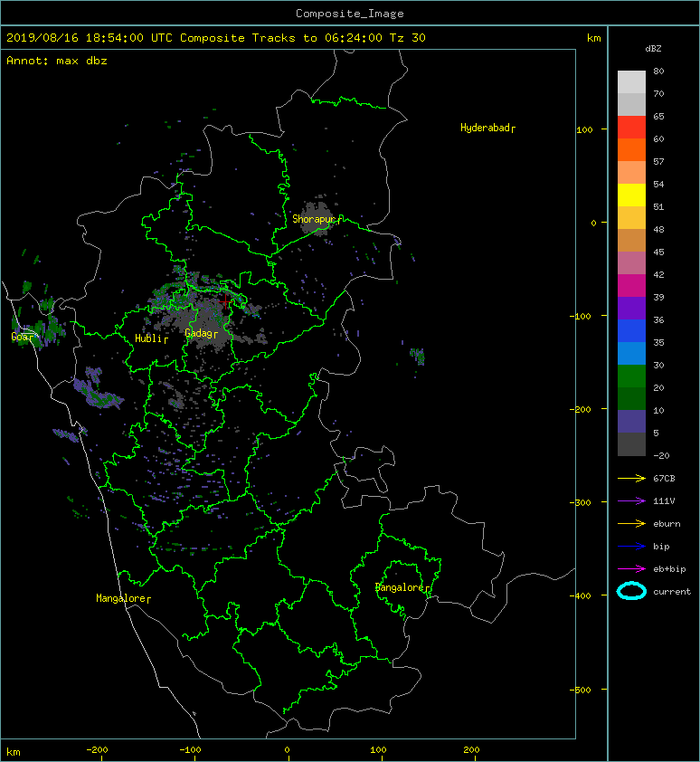This screenshot has height=762, width=700.
Task: Click the 2019/08/16 18:54:00 UTC timestamp
Action: [x=90, y=38]
